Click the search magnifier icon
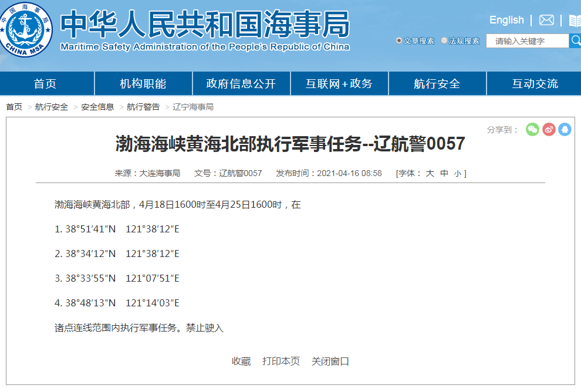This screenshot has height=392, width=581. (576, 40)
